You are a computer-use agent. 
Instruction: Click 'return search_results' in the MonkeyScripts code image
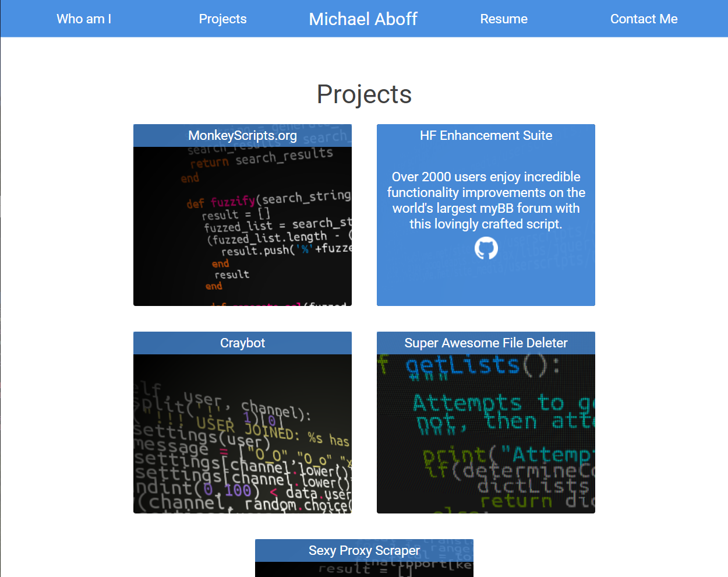tap(261, 158)
